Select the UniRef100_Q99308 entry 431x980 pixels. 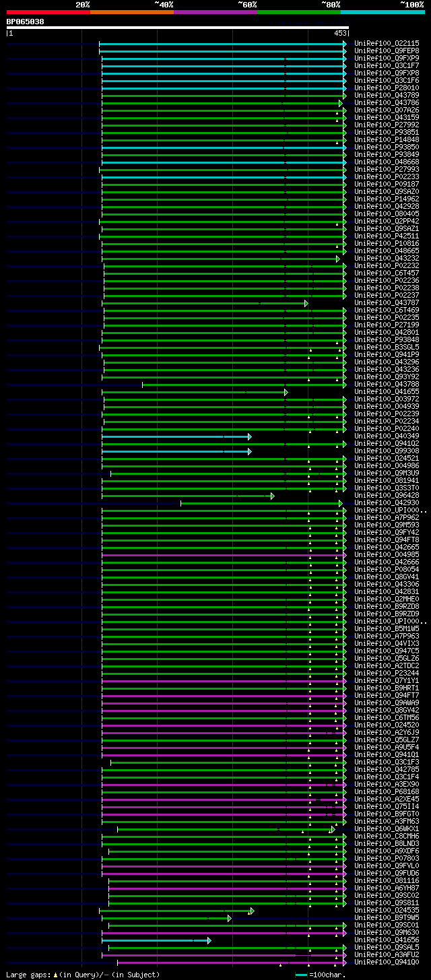pos(387,451)
